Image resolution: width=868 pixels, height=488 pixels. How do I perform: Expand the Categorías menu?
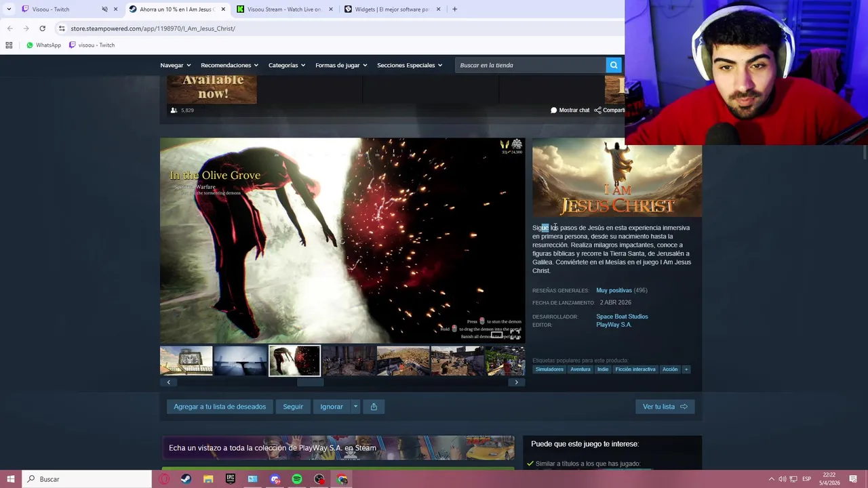[x=287, y=65]
